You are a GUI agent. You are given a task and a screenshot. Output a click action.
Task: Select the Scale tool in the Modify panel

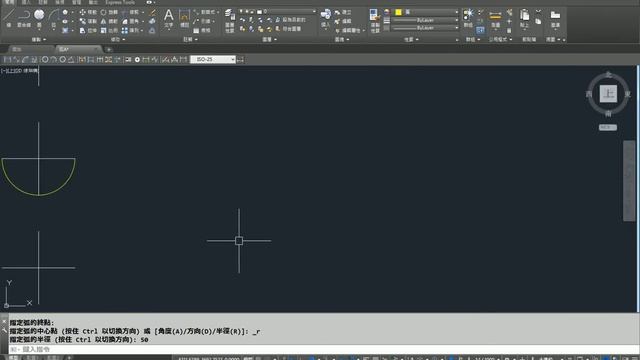109,30
